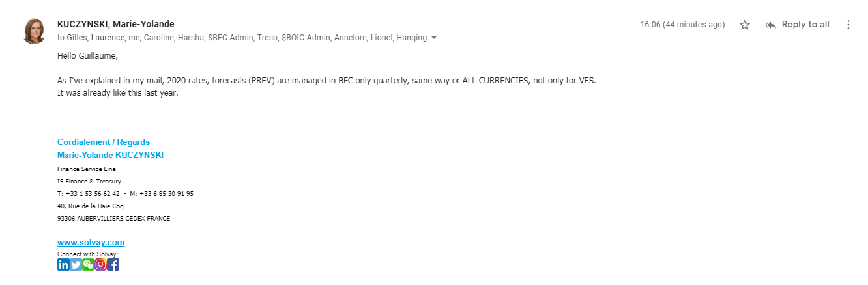Click the blue Marie-Yolande KUCZYNSKI signature name
868x285 pixels.
coord(110,155)
